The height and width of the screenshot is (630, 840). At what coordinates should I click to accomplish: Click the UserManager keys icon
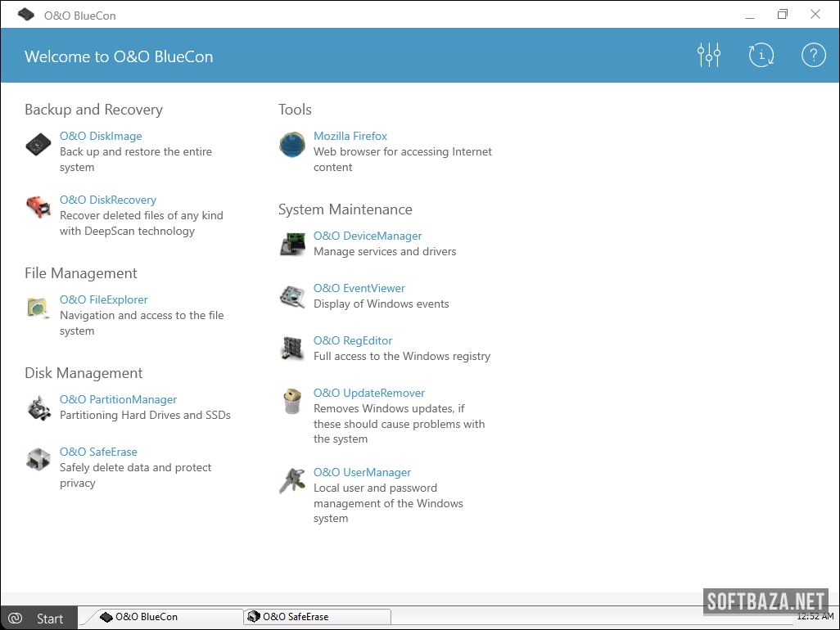pos(292,480)
